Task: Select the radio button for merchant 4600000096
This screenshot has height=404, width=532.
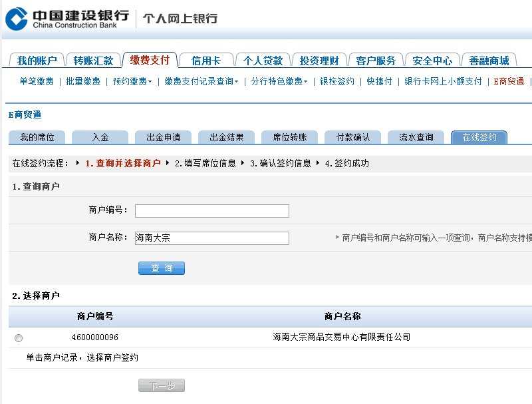Action: [x=19, y=338]
